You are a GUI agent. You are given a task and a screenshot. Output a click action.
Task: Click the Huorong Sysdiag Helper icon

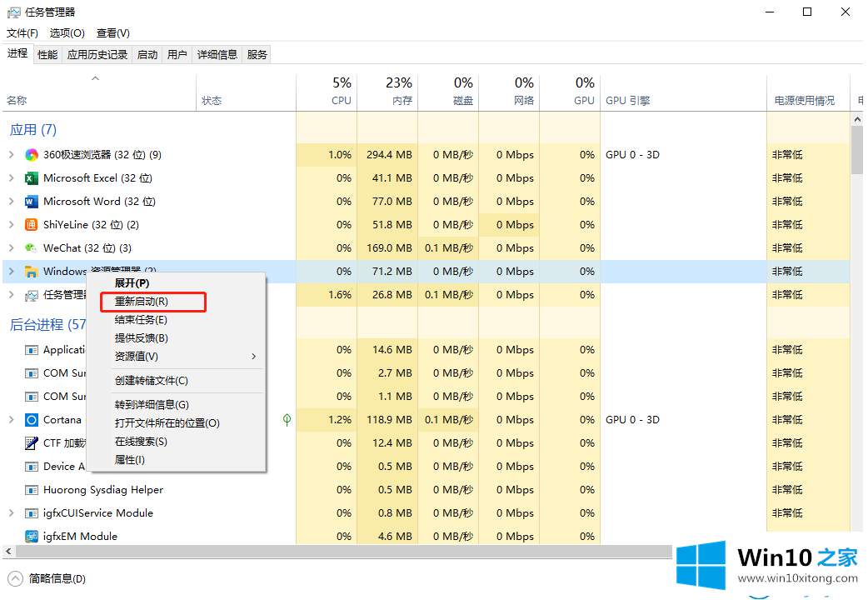[x=32, y=490]
